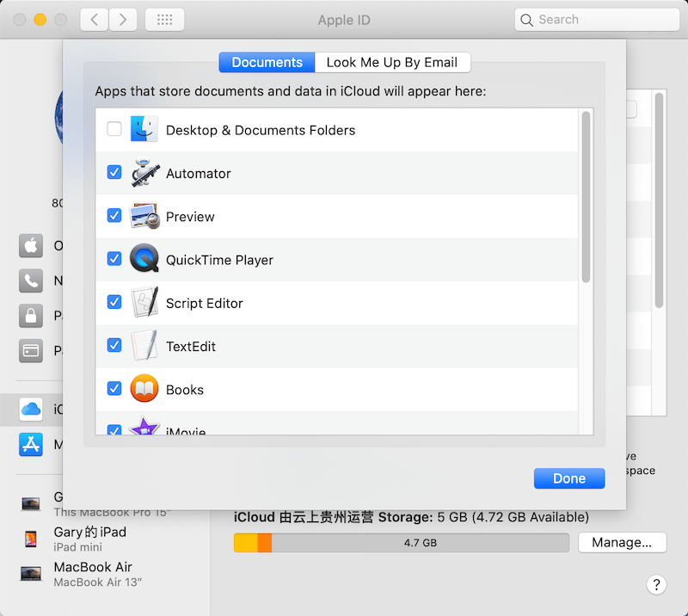Open the phone icon sidebar item

click(31, 280)
